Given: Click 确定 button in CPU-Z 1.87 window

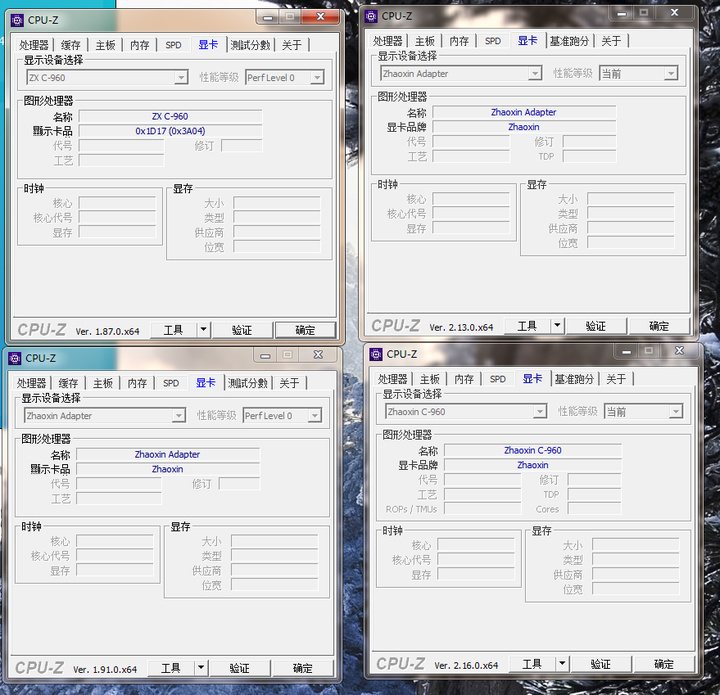Looking at the screenshot, I should tap(305, 331).
